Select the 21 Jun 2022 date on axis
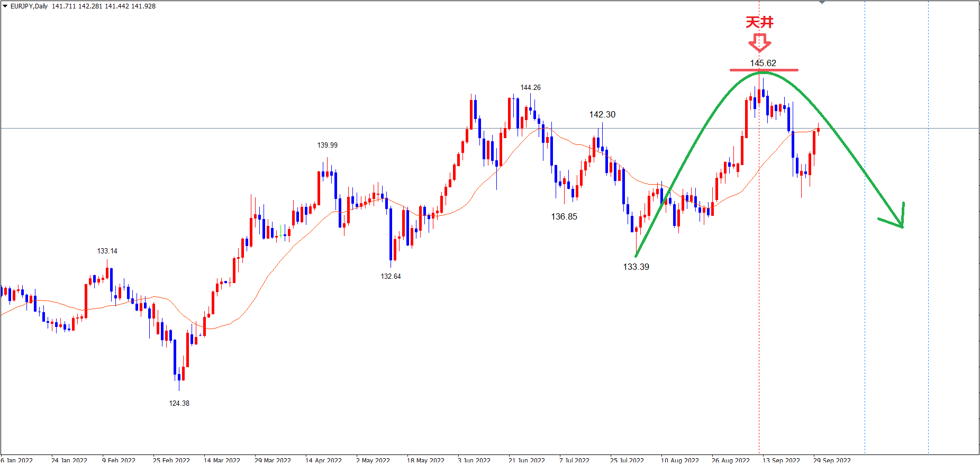Screen dimensions: 980x464 coord(527,460)
